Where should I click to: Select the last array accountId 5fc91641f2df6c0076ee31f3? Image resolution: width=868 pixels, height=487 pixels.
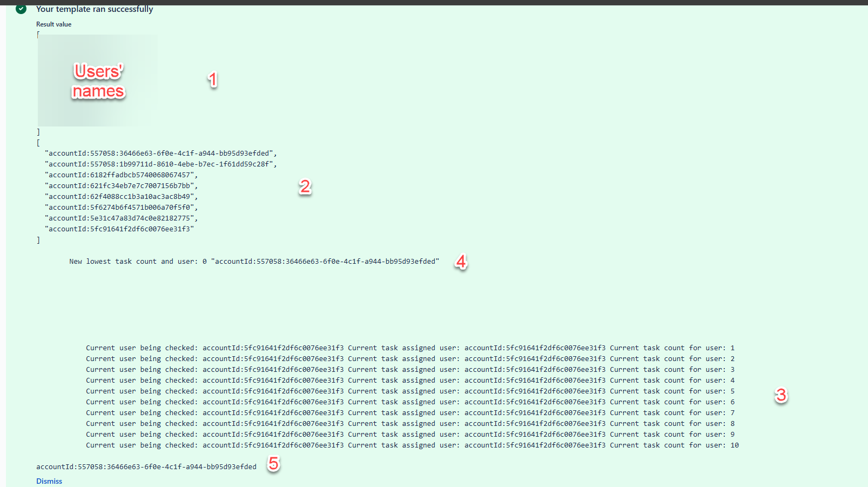[119, 229]
